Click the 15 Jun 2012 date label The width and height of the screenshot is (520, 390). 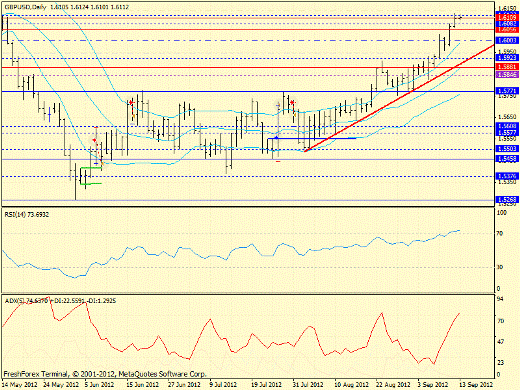coord(142,384)
